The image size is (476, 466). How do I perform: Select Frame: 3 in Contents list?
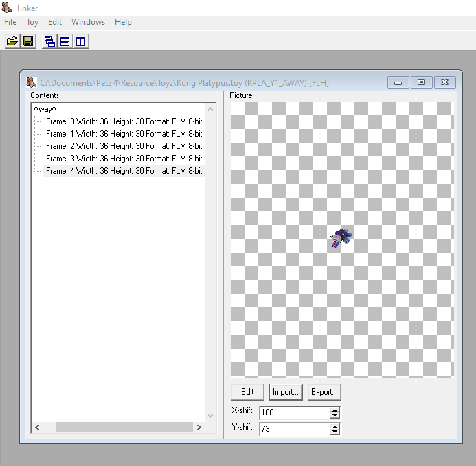click(x=124, y=159)
